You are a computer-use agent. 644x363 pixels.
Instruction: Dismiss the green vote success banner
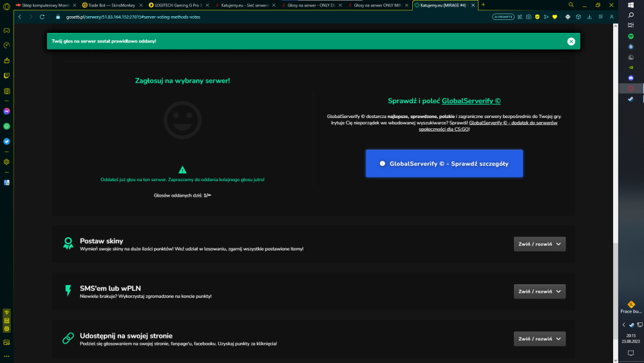(571, 41)
